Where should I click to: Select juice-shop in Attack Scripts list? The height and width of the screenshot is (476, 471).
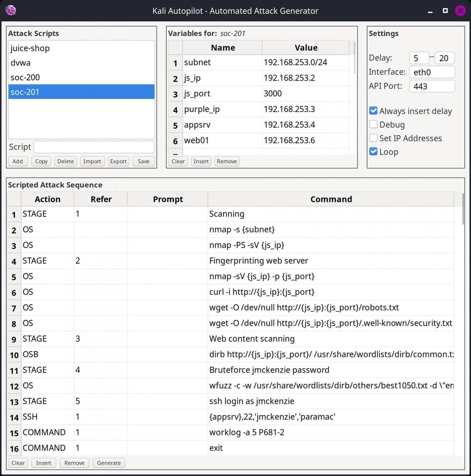tap(30, 48)
